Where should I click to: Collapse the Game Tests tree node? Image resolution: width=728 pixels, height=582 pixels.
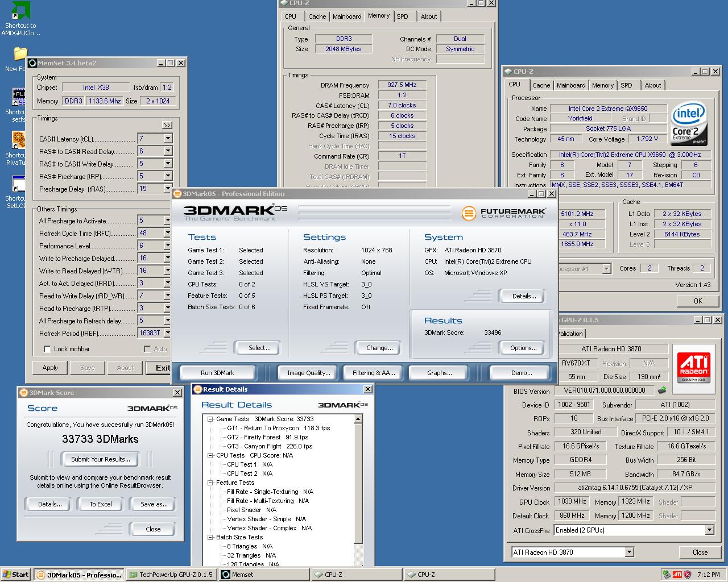(x=210, y=419)
